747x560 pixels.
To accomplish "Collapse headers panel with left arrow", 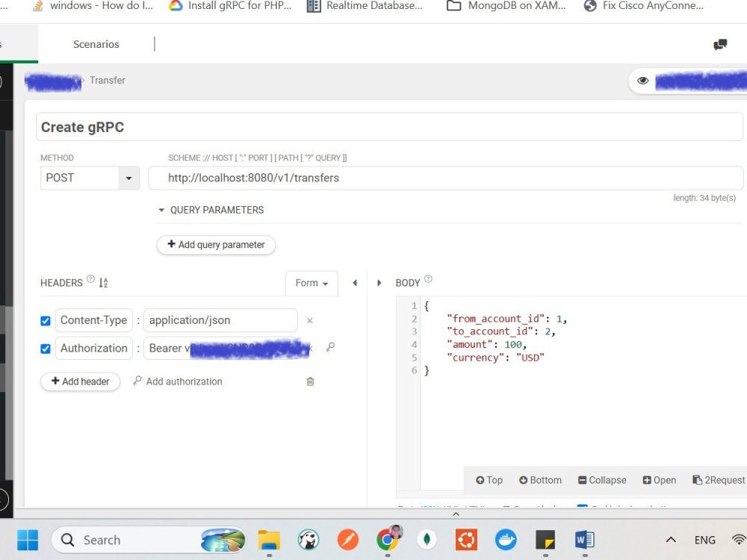I will pos(354,283).
